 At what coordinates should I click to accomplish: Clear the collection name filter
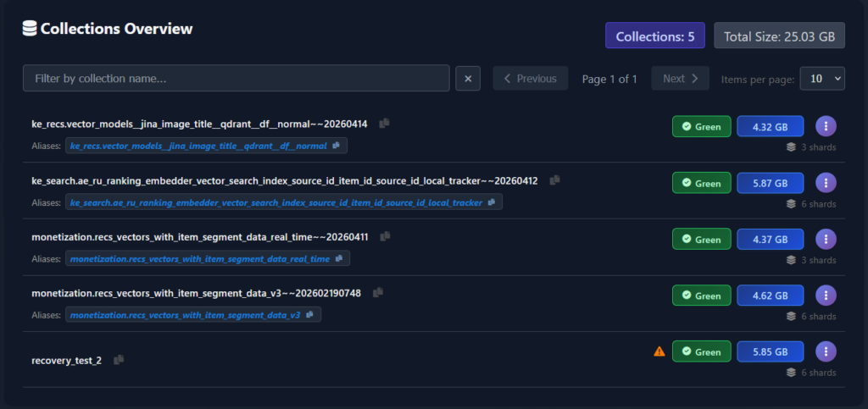468,79
